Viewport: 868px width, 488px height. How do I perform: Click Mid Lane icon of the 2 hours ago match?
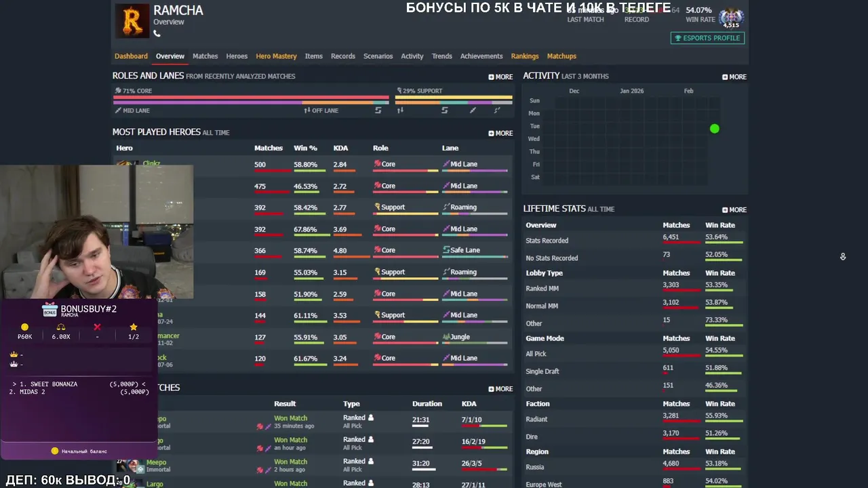(268, 470)
